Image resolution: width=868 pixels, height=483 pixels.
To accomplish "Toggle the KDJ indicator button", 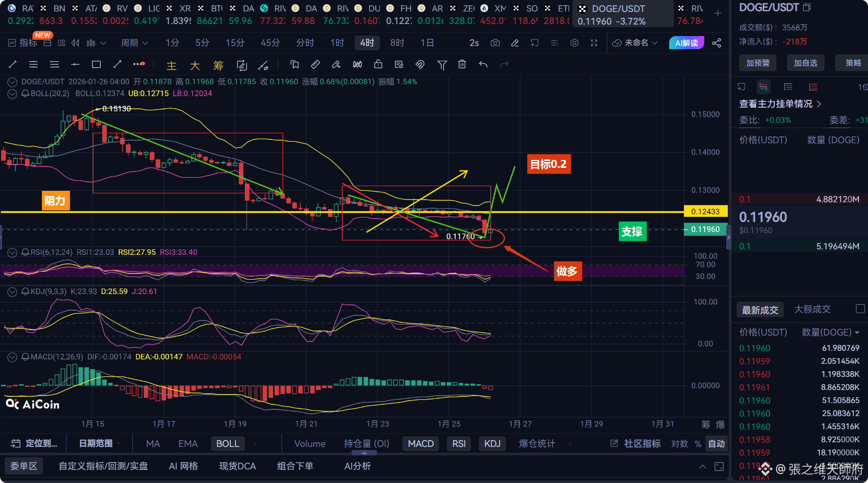I will [492, 444].
